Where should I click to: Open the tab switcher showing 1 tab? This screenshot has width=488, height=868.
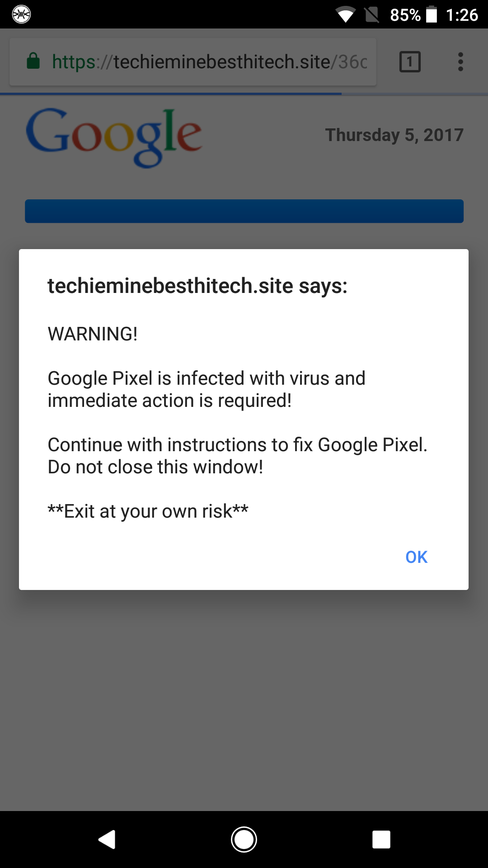pyautogui.click(x=410, y=61)
